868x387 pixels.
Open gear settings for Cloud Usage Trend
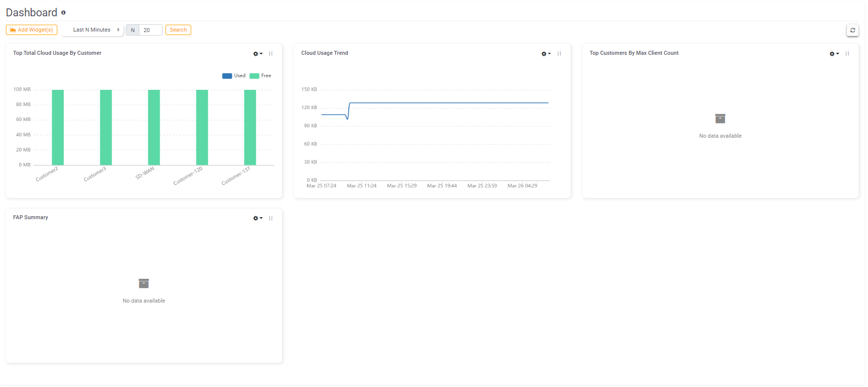click(545, 54)
